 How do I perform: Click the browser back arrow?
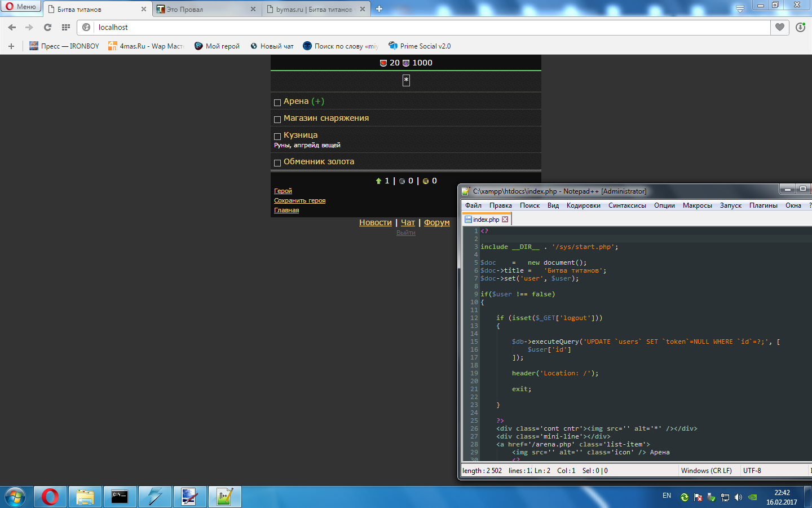pos(12,27)
